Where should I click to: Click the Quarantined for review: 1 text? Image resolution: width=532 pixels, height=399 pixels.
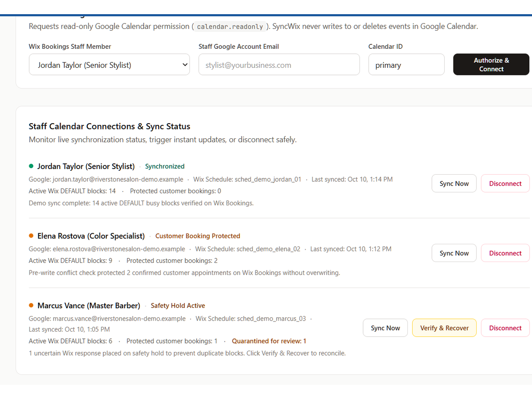[269, 341]
